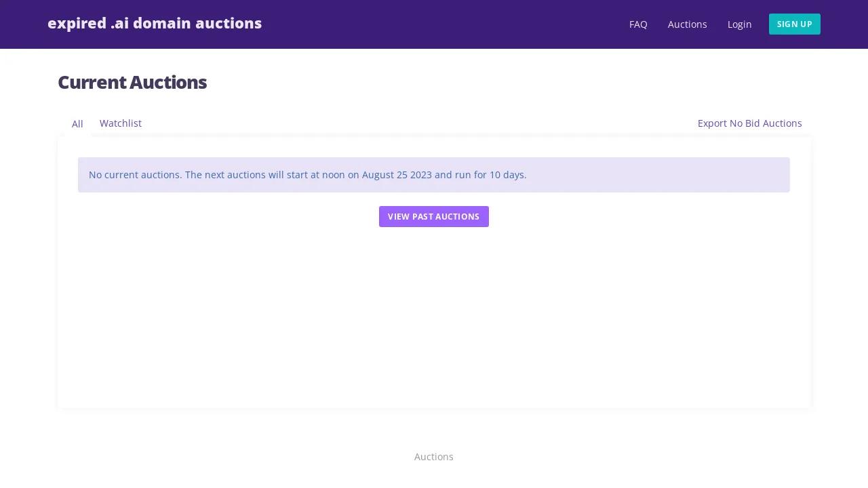
Task: Open the Login page
Action: click(739, 24)
